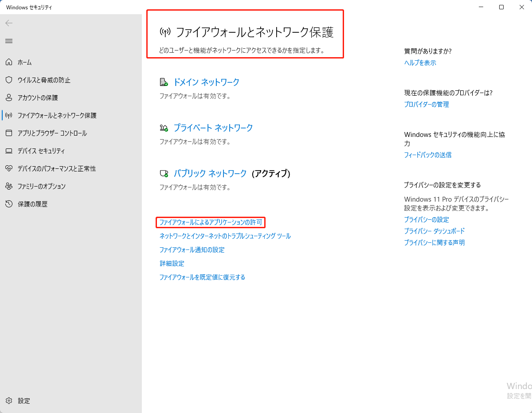This screenshot has width=532, height=413.
Task: Open Account protection person icon
Action: coord(9,97)
